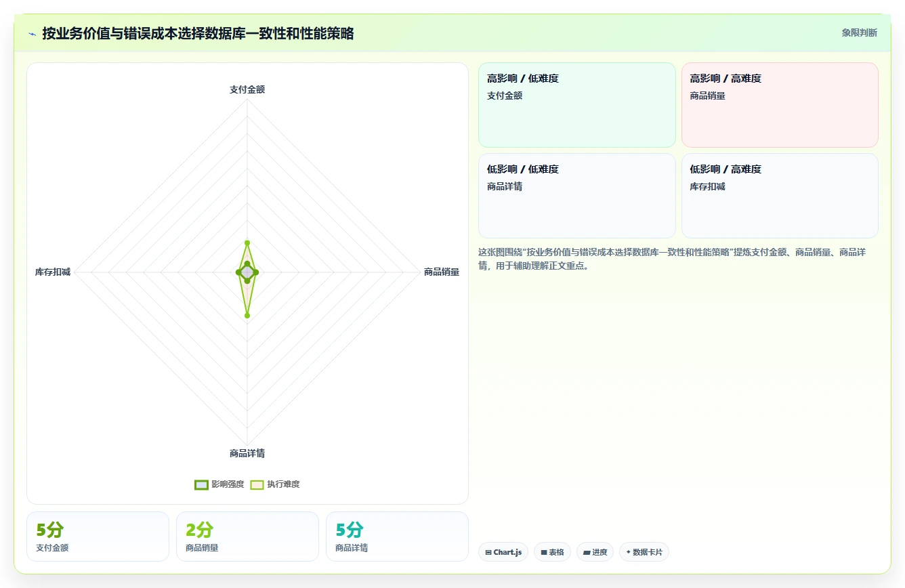Select the 5分 商品详情 stat card
The height and width of the screenshot is (588, 905).
pos(397,537)
